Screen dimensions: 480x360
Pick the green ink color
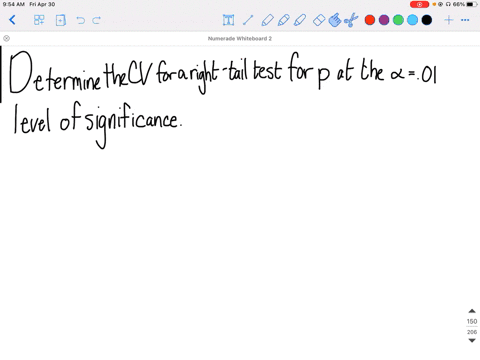pos(398,20)
